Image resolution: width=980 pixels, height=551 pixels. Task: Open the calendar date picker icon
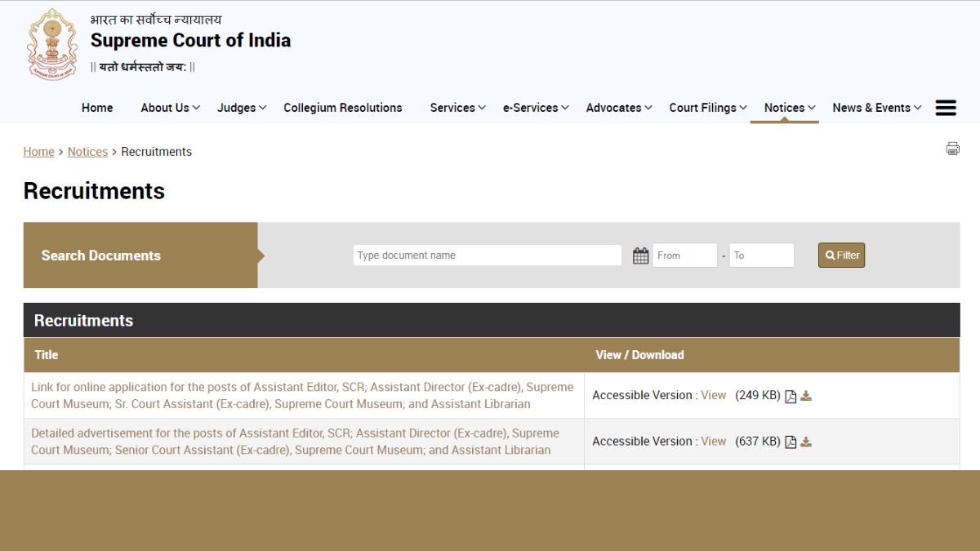[x=640, y=255]
